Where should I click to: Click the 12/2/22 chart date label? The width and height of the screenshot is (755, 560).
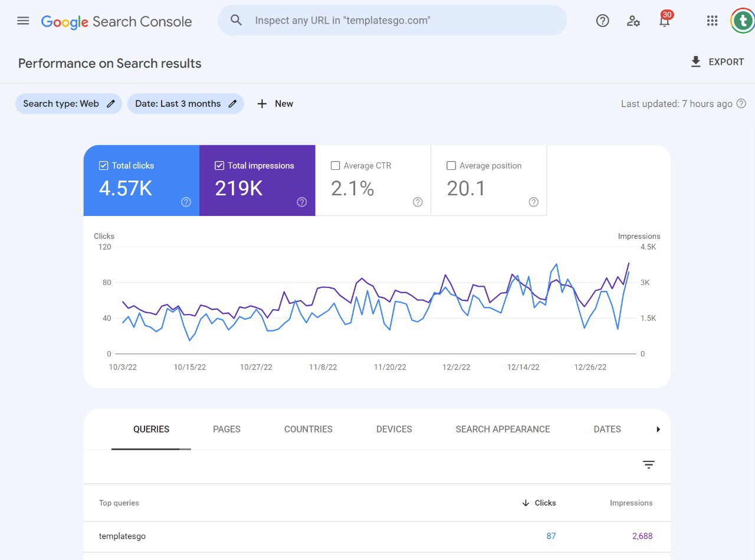click(x=456, y=367)
